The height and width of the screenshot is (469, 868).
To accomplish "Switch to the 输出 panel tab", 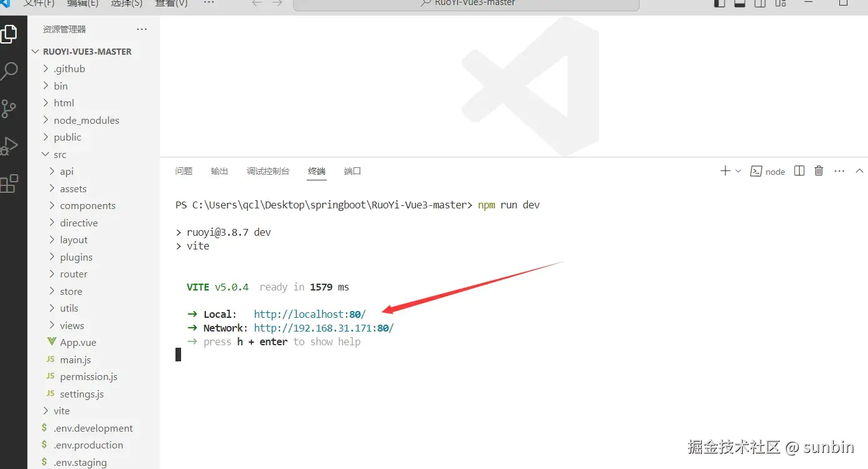I will [x=219, y=171].
